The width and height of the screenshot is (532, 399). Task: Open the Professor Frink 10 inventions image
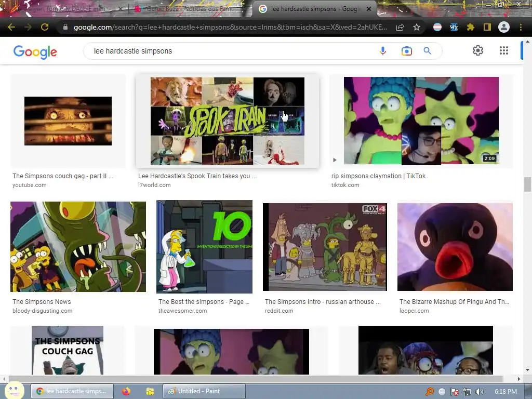point(204,247)
